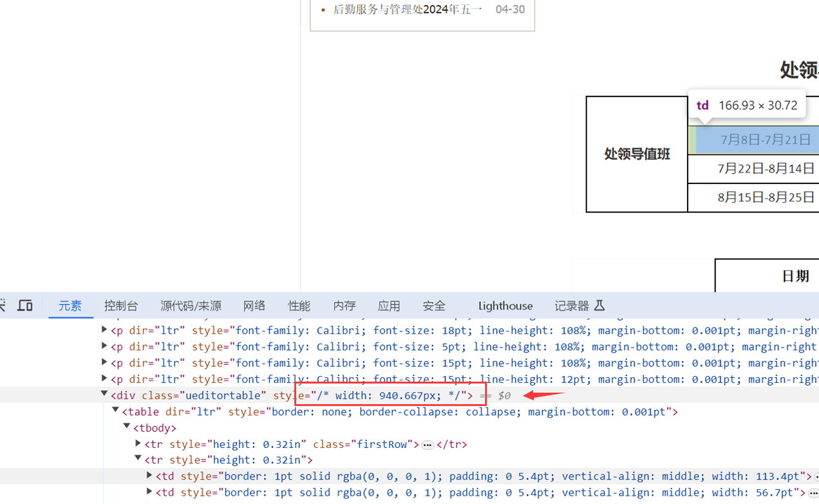Expand the p element with font-size 18pt
The image size is (819, 504).
click(x=104, y=330)
